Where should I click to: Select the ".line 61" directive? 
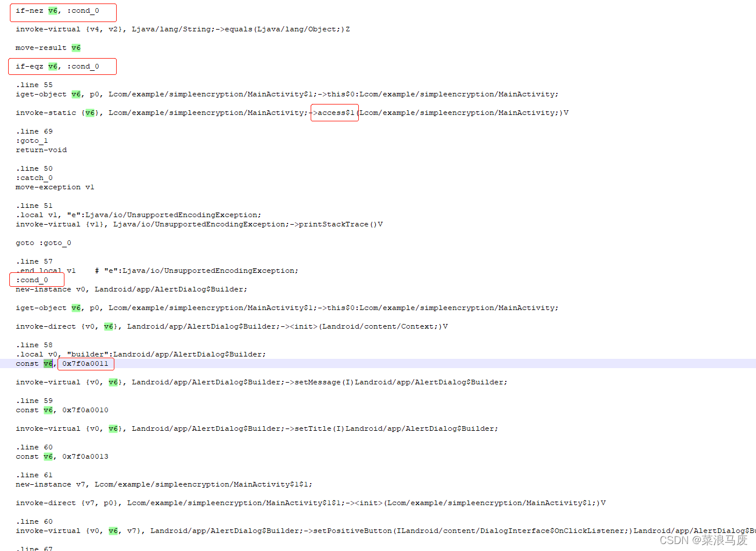pos(34,475)
